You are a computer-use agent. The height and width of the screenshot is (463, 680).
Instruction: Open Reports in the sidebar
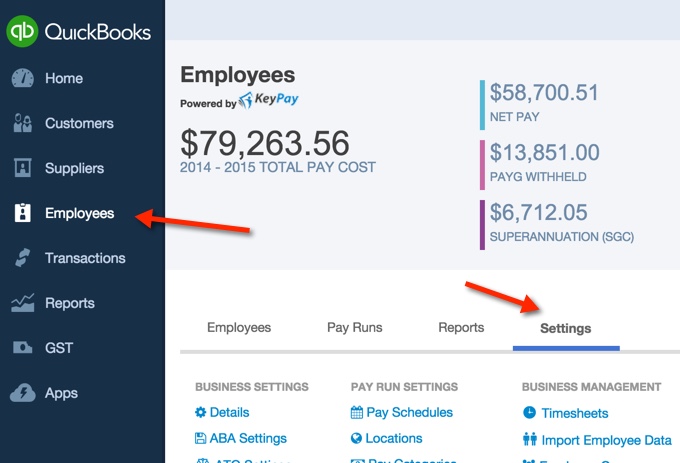click(x=70, y=303)
